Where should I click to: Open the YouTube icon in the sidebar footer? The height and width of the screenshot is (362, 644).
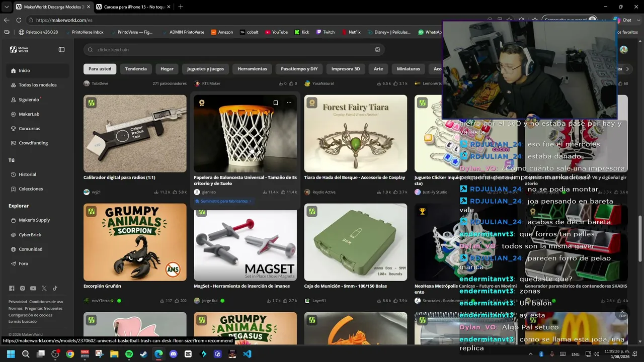pos(33,288)
